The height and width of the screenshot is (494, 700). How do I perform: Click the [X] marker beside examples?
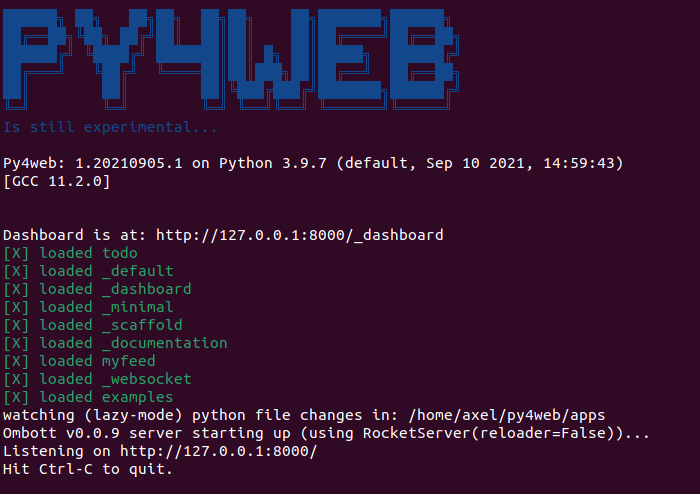[x=16, y=397]
